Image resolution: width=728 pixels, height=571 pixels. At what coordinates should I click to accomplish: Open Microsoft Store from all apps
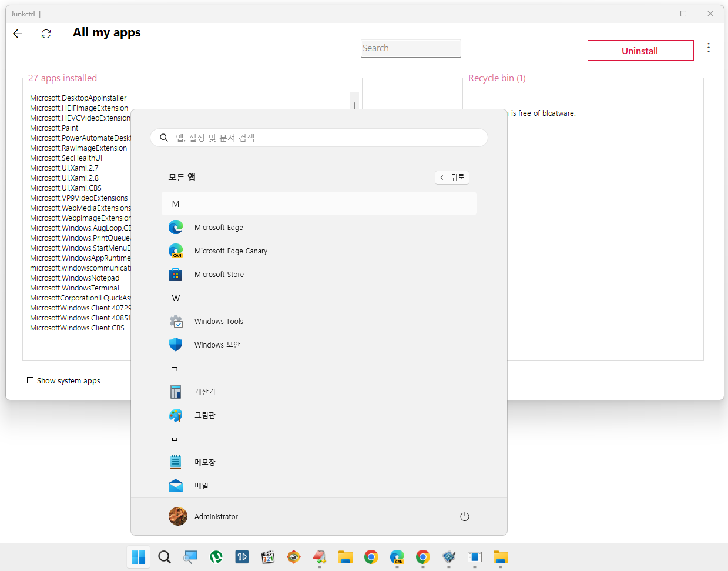click(319, 274)
